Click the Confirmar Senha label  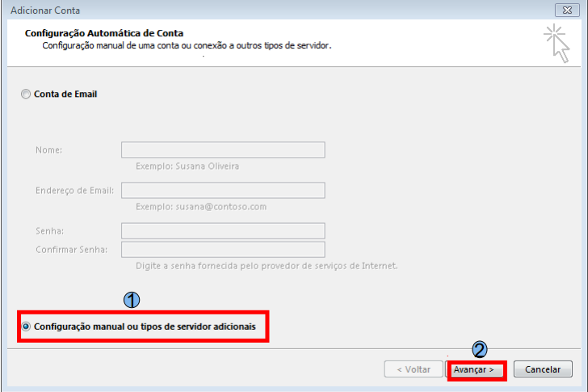tap(73, 250)
